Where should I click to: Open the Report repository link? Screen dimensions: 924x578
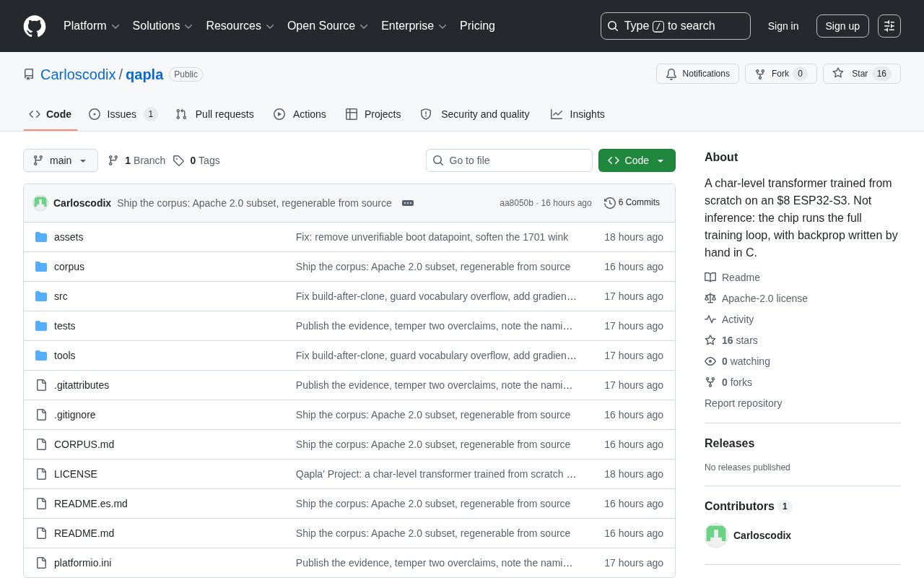click(x=743, y=403)
